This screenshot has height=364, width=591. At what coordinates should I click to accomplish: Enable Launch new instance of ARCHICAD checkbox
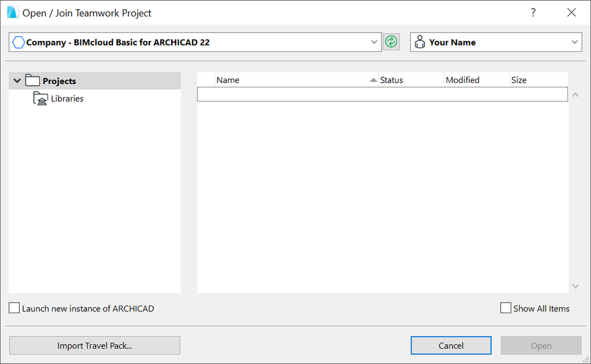pos(14,308)
